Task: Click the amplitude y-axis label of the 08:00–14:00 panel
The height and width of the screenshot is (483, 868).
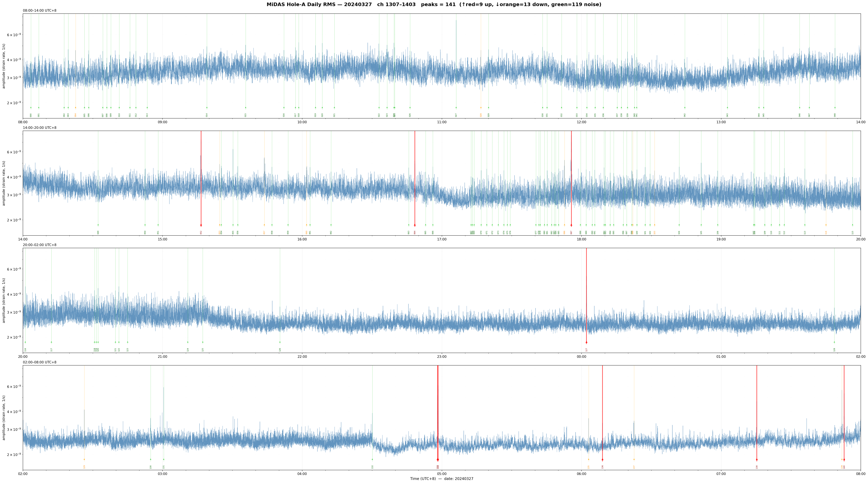Action: tap(4, 66)
